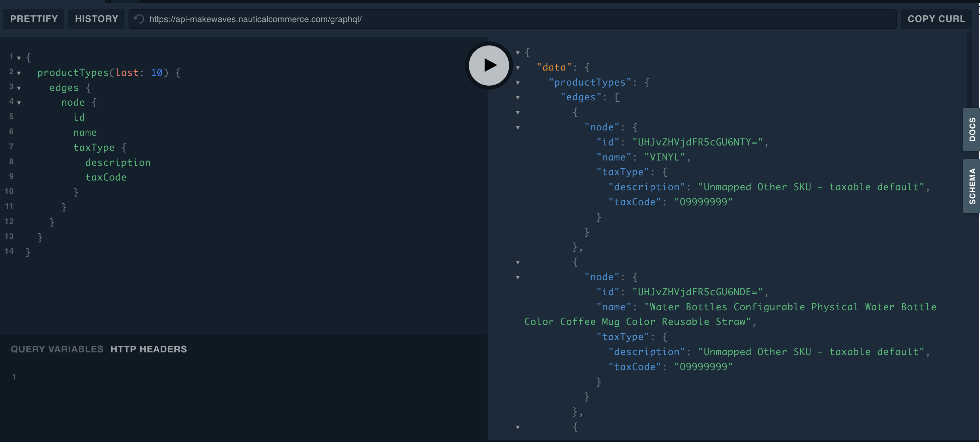Collapse productTypes block on editor line 2
The width and height of the screenshot is (980, 442).
19,73
